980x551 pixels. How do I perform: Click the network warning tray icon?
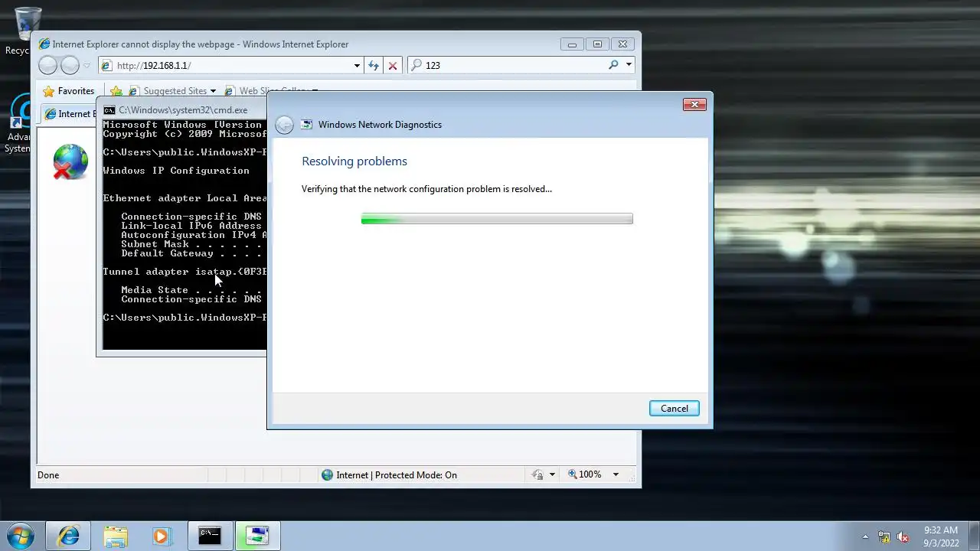tap(884, 536)
